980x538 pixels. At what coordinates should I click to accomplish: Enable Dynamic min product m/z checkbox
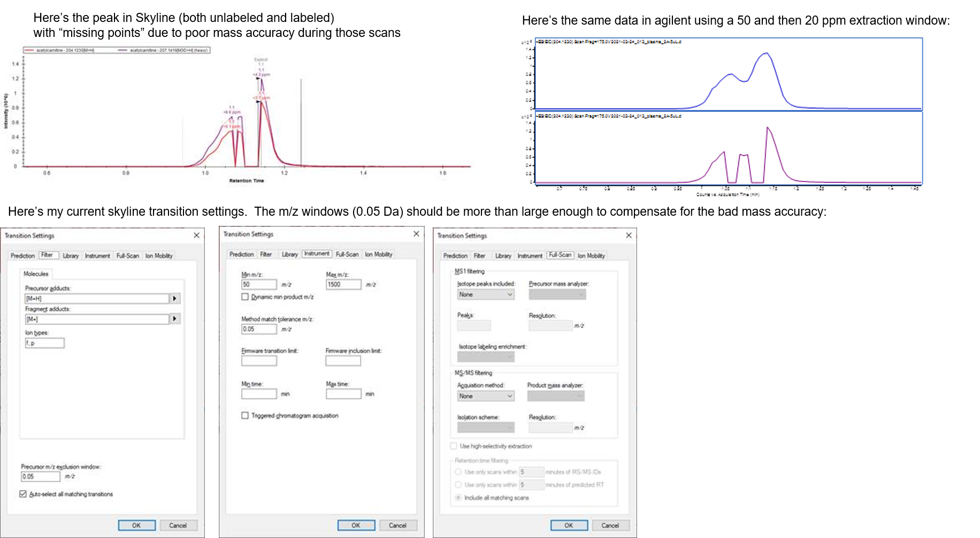[x=245, y=297]
